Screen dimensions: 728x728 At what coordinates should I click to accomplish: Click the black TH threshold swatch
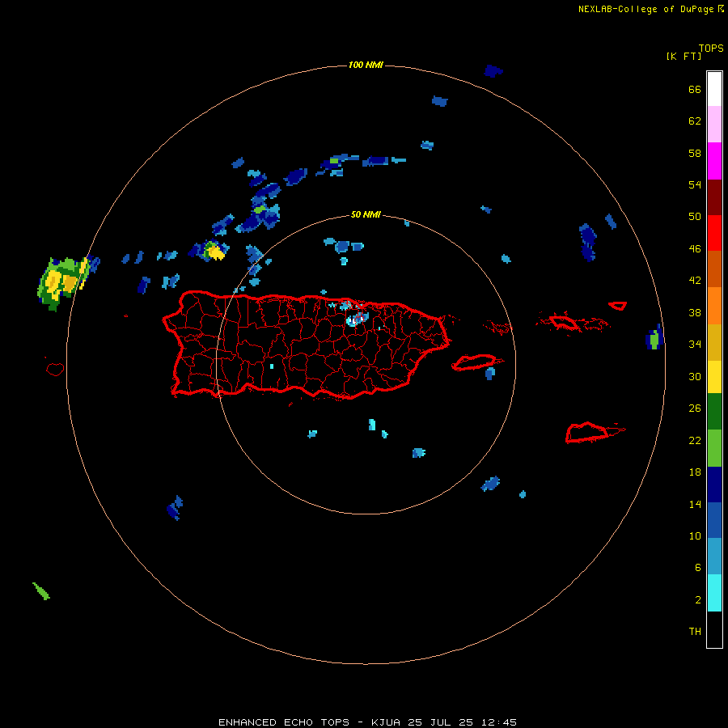(x=714, y=629)
